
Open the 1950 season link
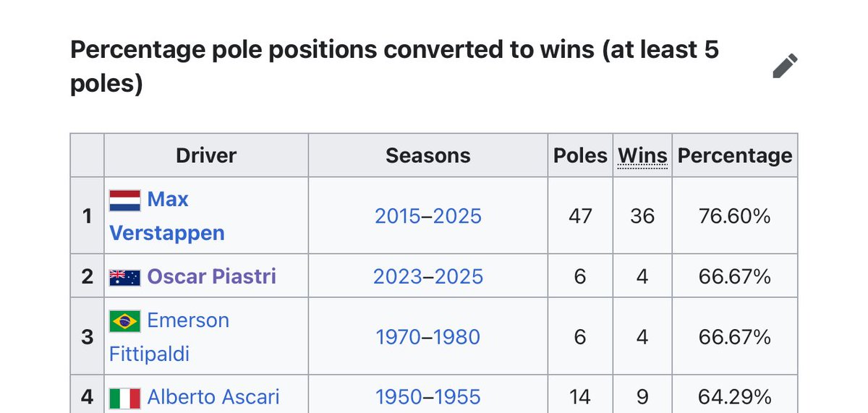[x=399, y=397]
